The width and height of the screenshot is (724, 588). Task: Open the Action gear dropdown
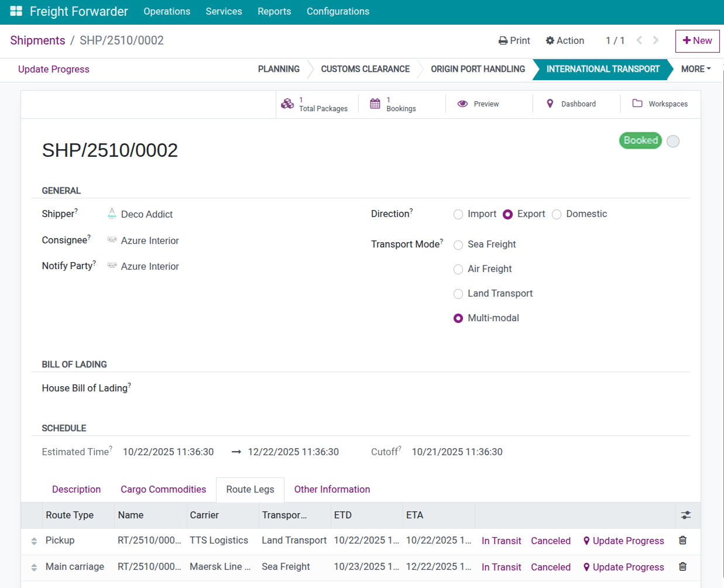[565, 40]
